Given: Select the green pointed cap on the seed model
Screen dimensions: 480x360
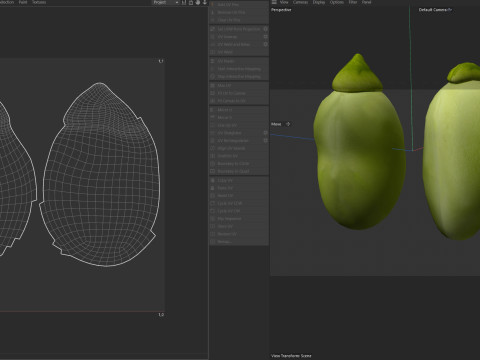Looking at the screenshot, I should pyautogui.click(x=357, y=73).
